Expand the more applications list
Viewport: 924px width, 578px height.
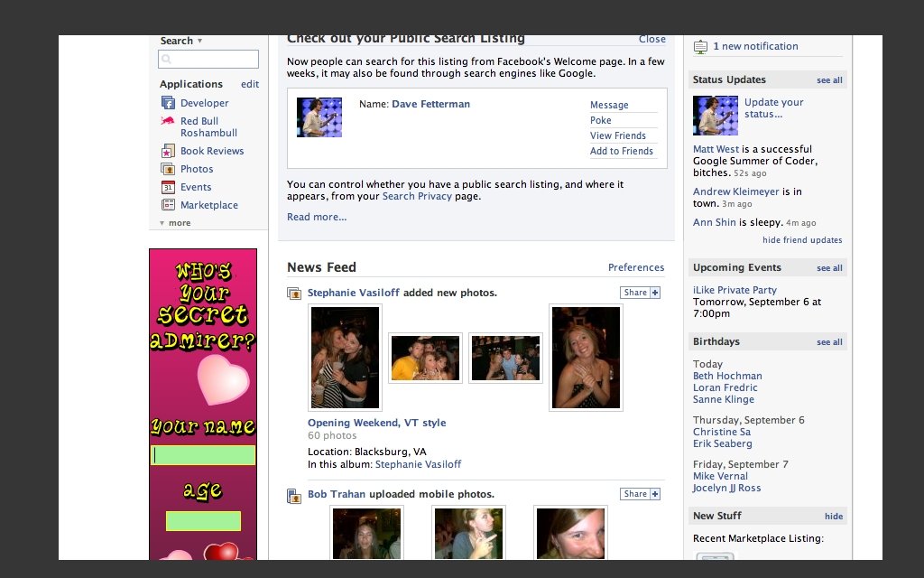(175, 223)
